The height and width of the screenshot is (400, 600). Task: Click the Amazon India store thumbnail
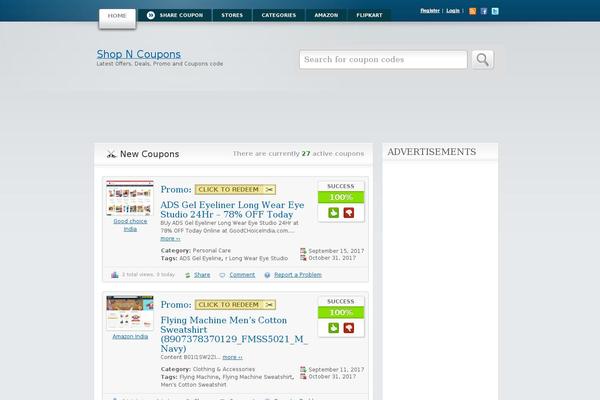[x=130, y=313]
